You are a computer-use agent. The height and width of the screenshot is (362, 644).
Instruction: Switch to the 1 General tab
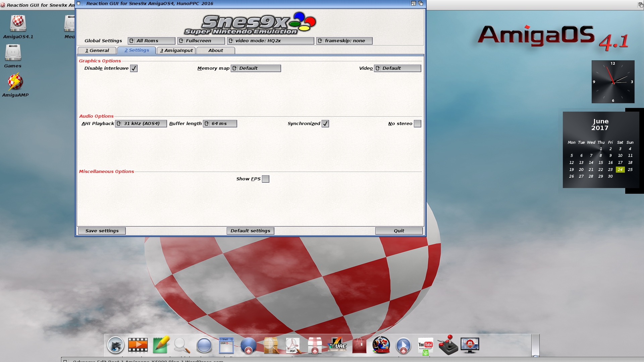tap(97, 51)
